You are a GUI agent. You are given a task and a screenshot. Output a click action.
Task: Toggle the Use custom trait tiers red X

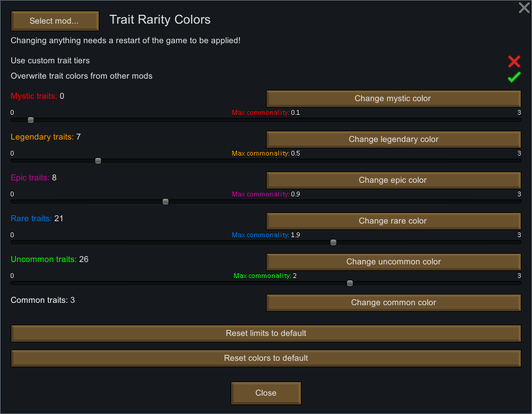pyautogui.click(x=514, y=62)
